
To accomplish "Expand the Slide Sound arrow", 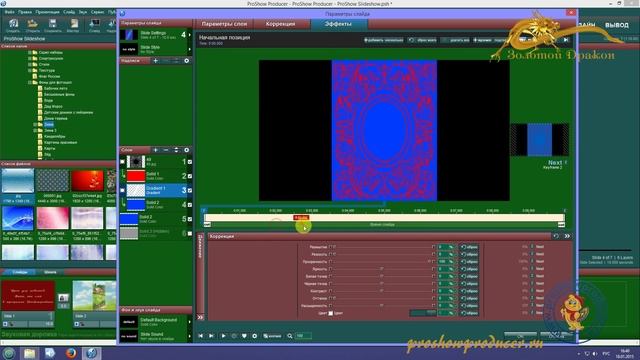I will [190, 336].
